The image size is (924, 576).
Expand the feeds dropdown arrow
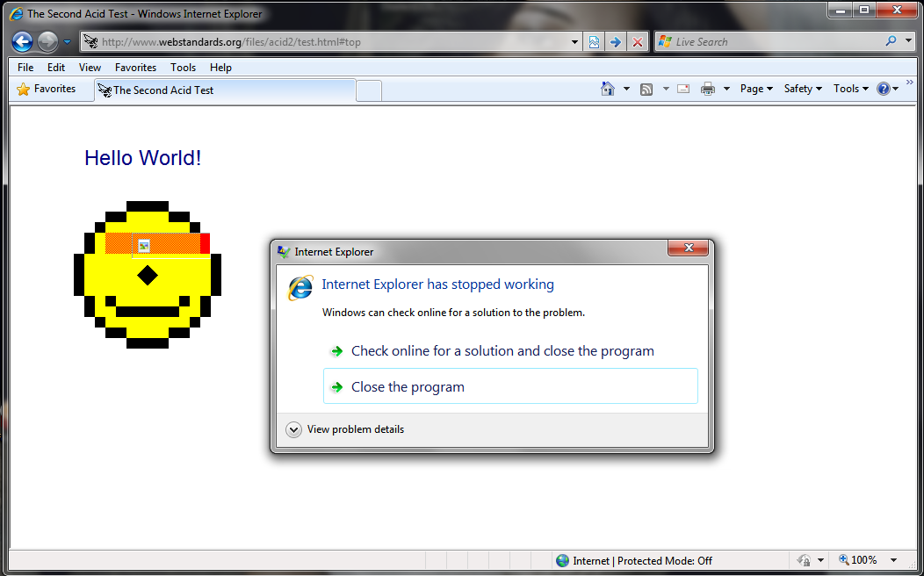[x=666, y=89]
